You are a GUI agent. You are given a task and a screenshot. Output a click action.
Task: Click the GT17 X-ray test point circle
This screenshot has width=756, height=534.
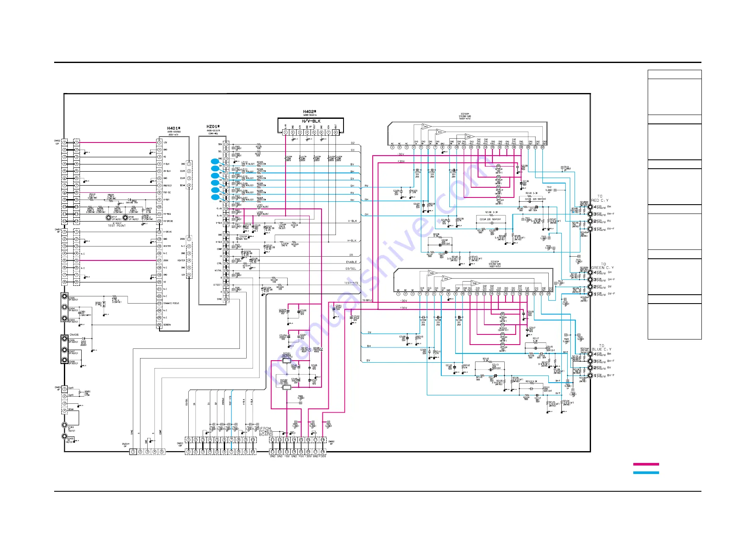tap(109, 218)
